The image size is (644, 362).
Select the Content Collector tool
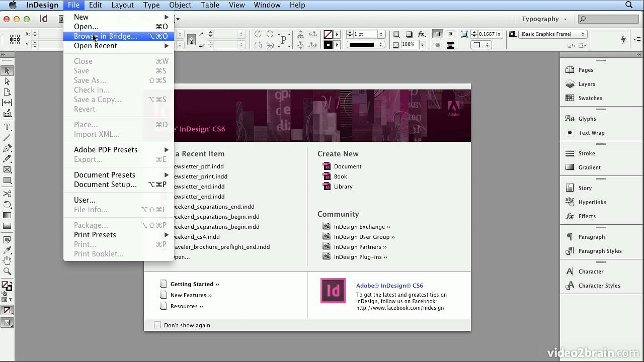[7, 113]
